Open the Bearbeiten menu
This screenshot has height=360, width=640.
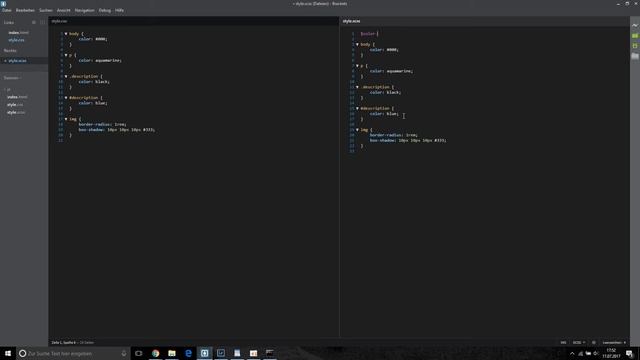tap(25, 10)
